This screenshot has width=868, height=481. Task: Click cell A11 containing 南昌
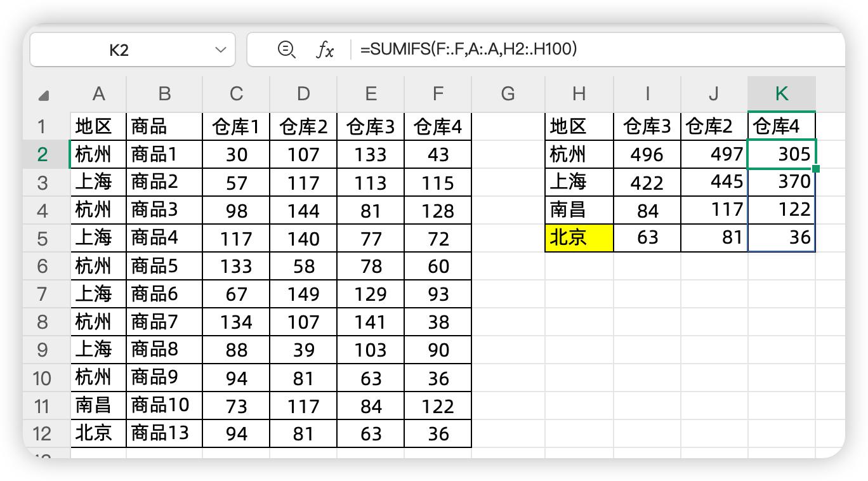click(x=98, y=405)
